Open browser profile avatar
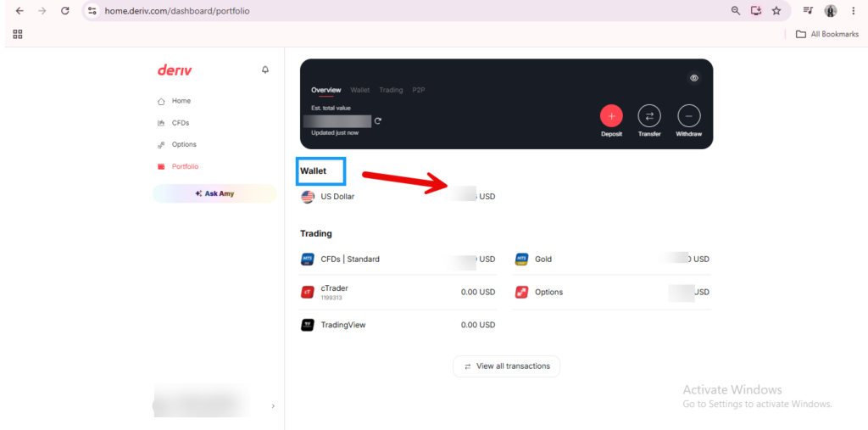Viewport: 868px width, 430px height. [831, 10]
